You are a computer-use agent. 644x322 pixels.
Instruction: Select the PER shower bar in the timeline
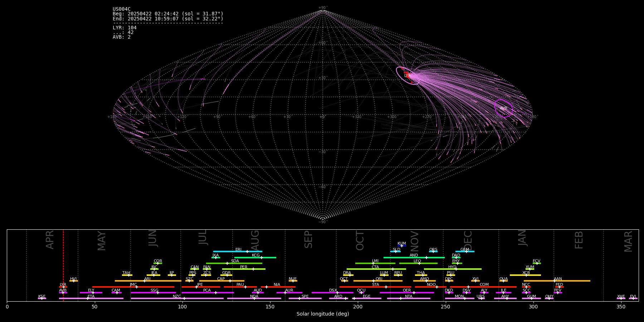coord(244,269)
